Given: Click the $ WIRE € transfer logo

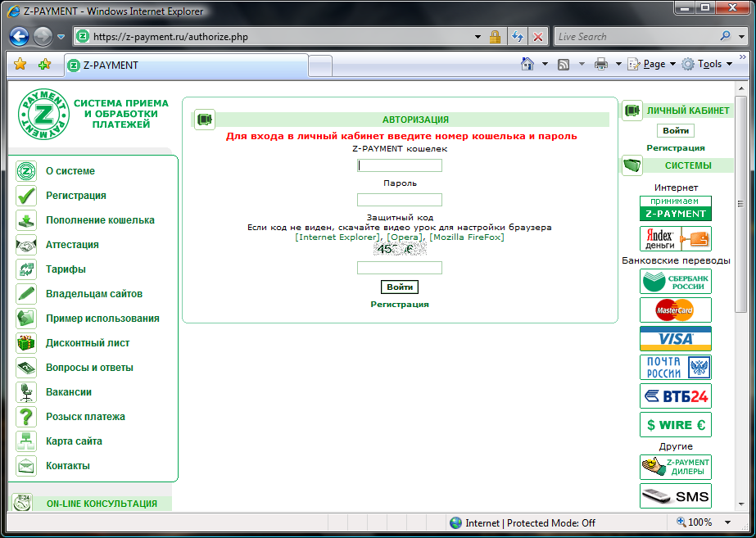Looking at the screenshot, I should 676,425.
